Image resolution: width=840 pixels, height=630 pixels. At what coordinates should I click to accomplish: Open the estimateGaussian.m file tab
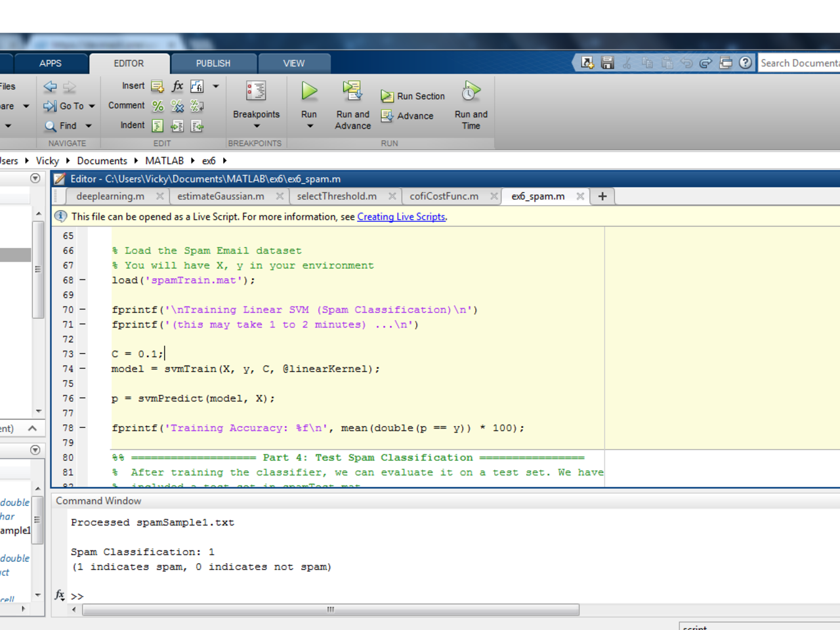tap(220, 196)
